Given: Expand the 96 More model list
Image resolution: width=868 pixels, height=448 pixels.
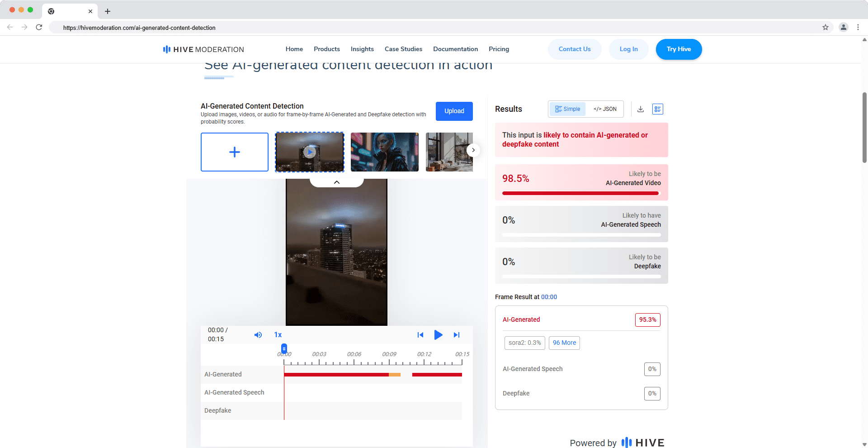Looking at the screenshot, I should pyautogui.click(x=564, y=343).
